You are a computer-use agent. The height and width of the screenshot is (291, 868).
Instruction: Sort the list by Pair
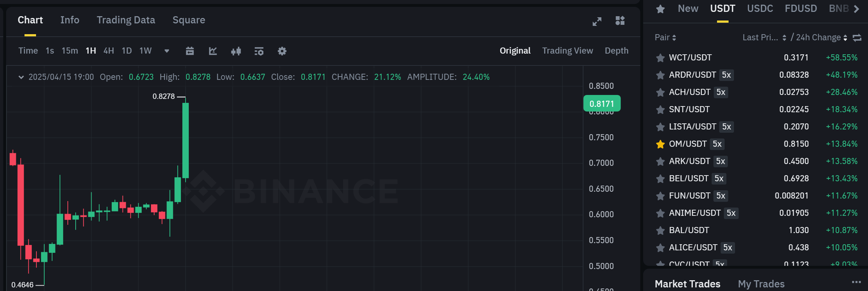click(x=665, y=37)
